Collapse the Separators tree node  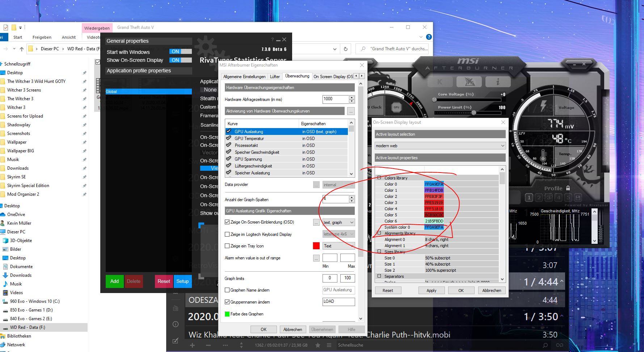379,276
